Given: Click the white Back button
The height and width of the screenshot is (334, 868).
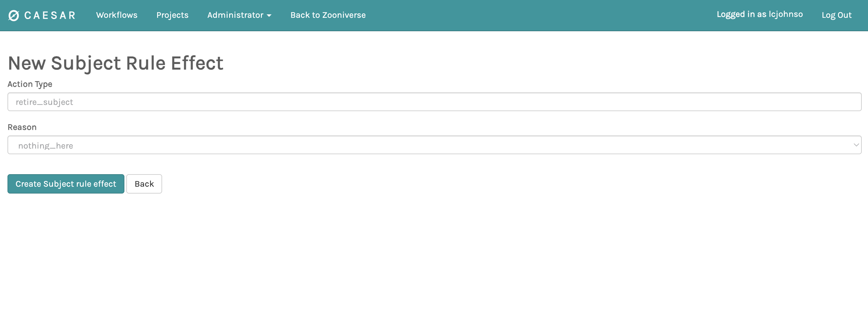Looking at the screenshot, I should (144, 184).
